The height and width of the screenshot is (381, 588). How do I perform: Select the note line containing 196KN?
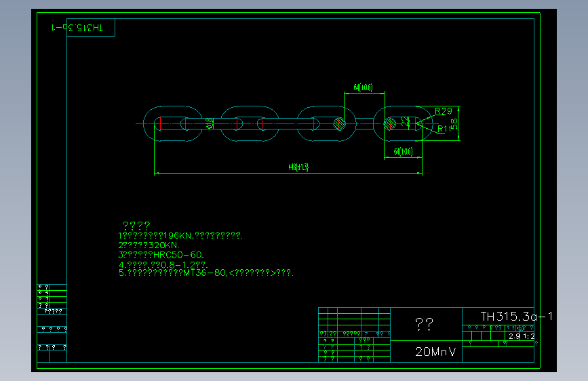pos(180,235)
